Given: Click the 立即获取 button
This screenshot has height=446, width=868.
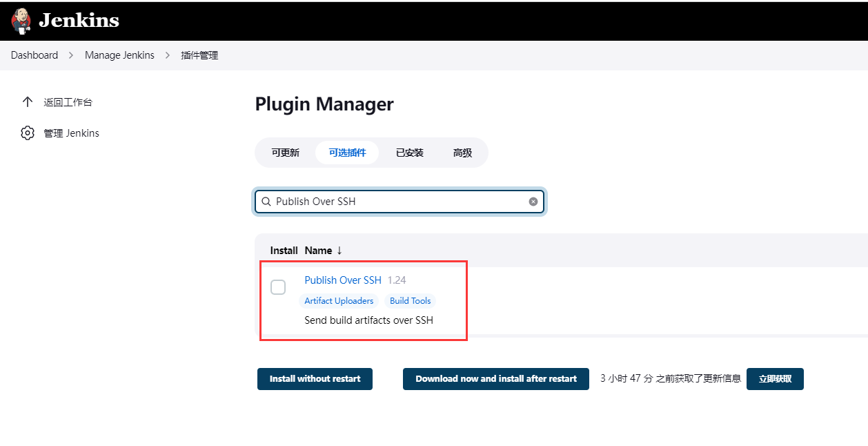Looking at the screenshot, I should tap(775, 379).
